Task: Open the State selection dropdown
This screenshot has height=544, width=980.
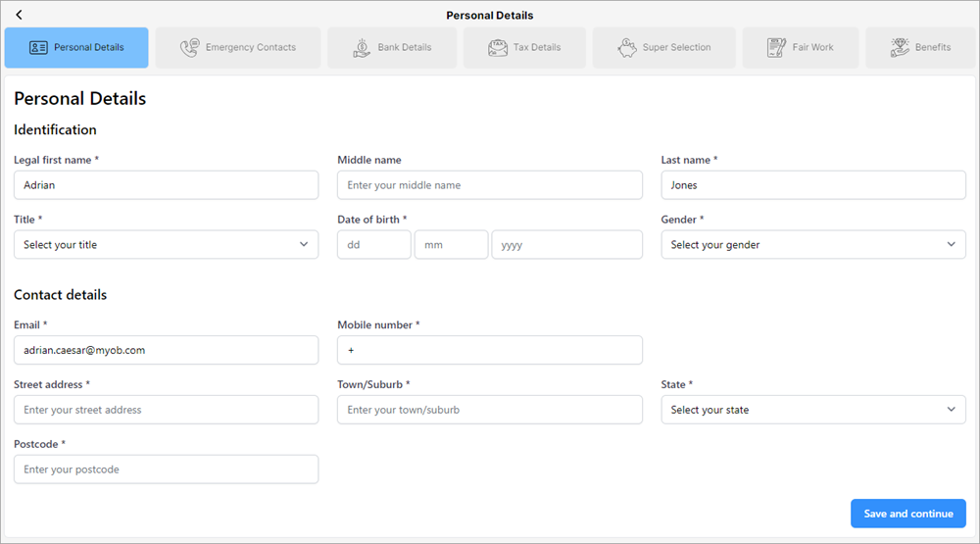Action: pos(813,410)
